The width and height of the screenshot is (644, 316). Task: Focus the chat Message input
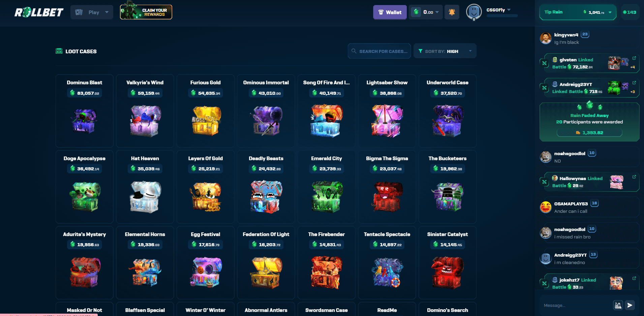[576, 305]
